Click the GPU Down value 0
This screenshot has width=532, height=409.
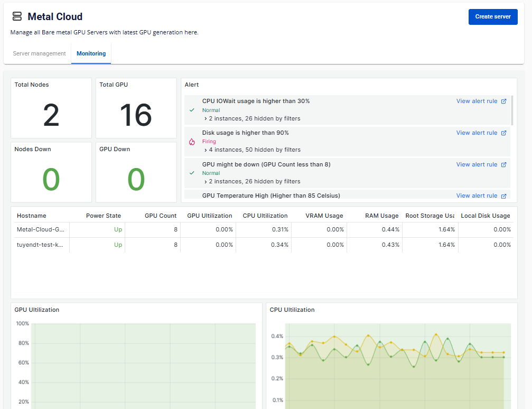pyautogui.click(x=136, y=179)
